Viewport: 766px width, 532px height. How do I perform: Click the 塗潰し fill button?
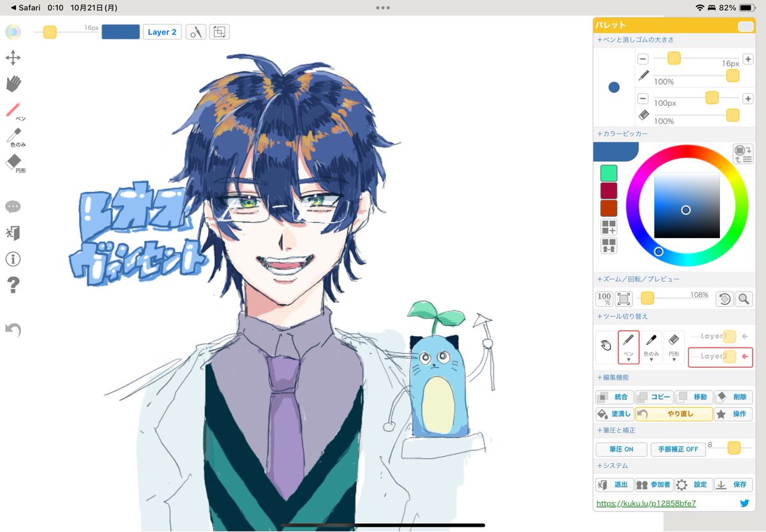(614, 414)
